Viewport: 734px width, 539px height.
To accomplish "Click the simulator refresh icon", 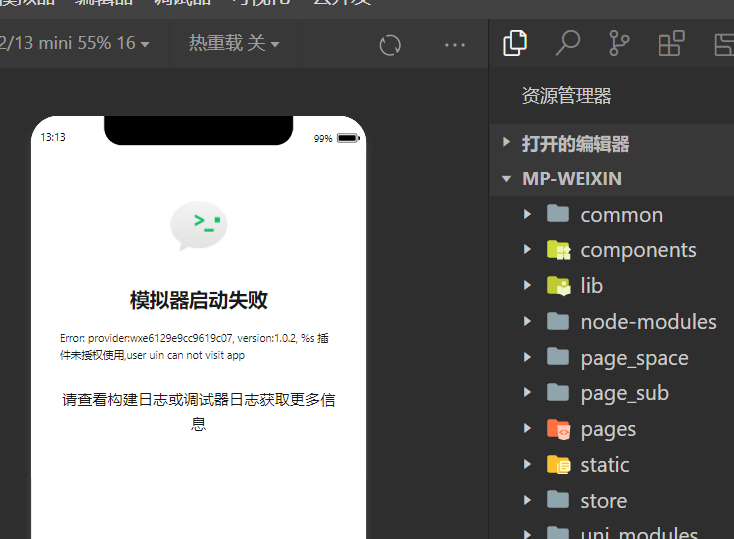I will click(x=390, y=45).
